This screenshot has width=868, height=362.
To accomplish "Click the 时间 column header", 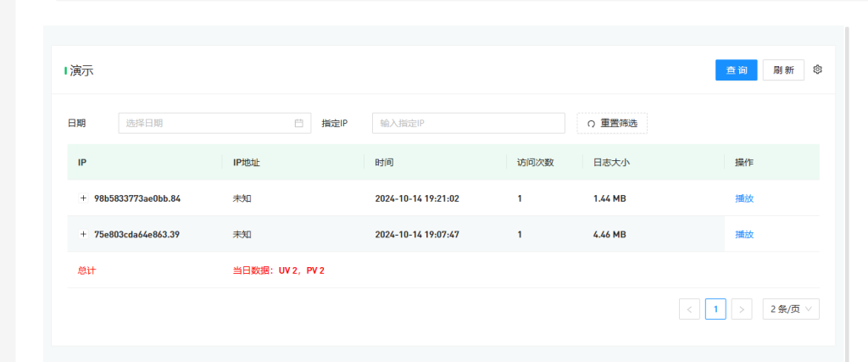I will click(x=384, y=162).
